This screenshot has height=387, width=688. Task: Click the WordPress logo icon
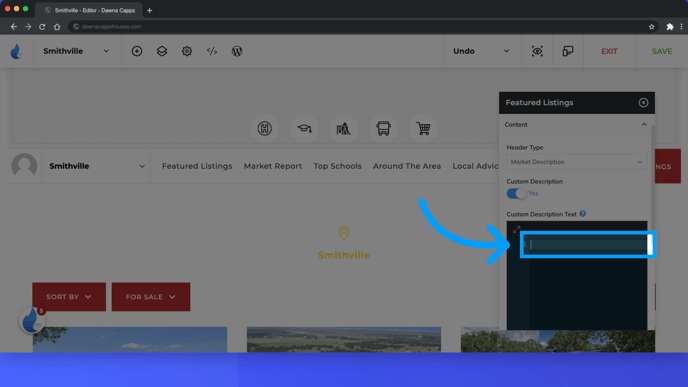(x=237, y=51)
